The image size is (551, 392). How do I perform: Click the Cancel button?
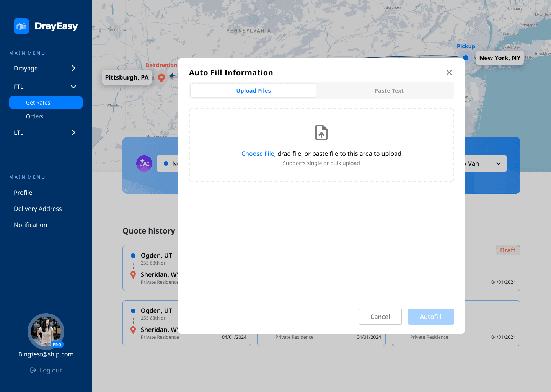380,317
